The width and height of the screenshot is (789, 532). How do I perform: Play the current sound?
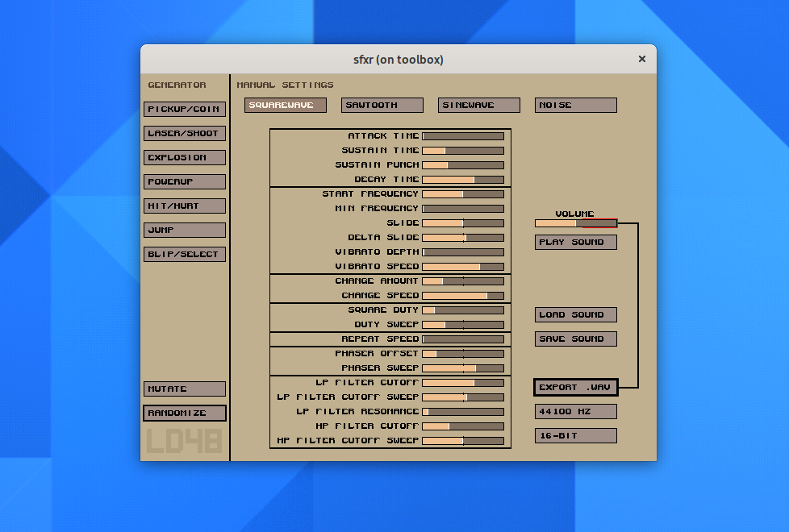tap(576, 243)
